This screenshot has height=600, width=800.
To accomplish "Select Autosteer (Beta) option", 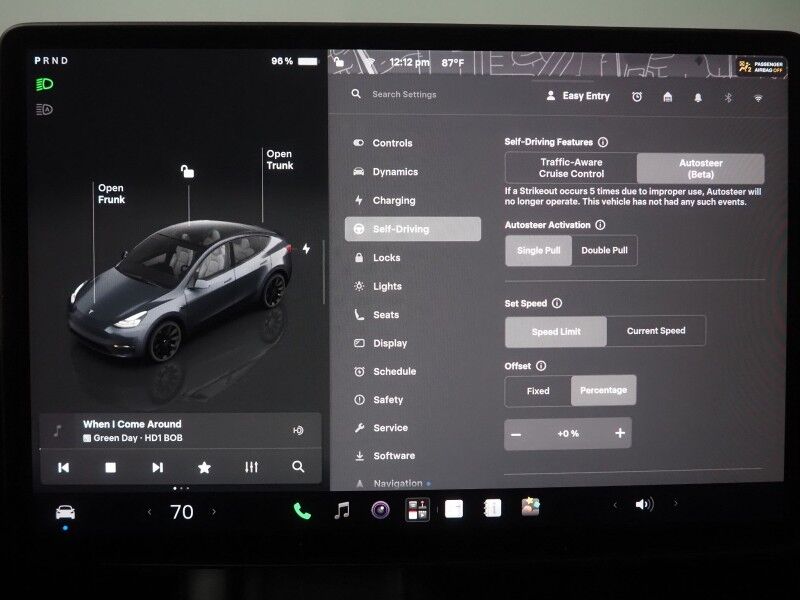I will [x=701, y=168].
